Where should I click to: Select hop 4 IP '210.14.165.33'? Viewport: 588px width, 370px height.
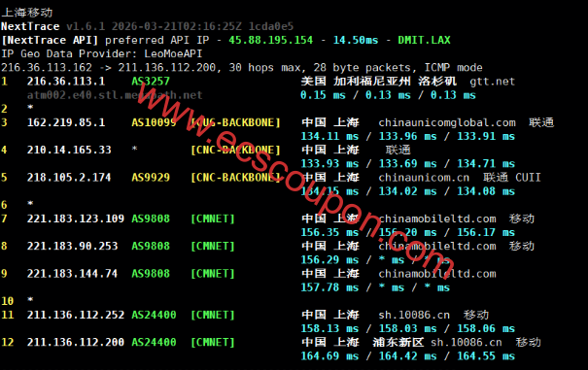tap(69, 150)
